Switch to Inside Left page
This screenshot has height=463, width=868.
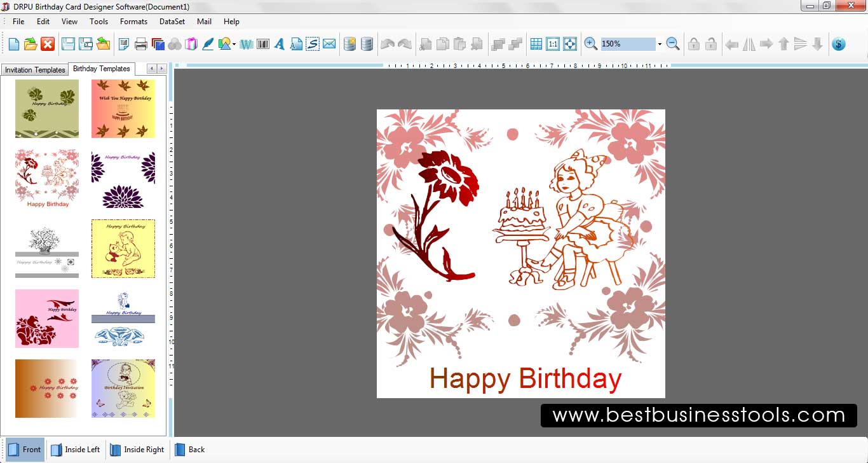click(x=75, y=450)
